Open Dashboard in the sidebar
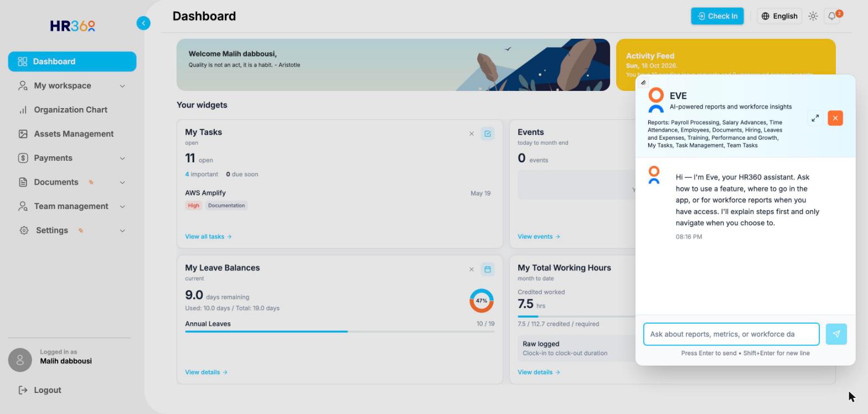This screenshot has width=868, height=414. [x=72, y=62]
